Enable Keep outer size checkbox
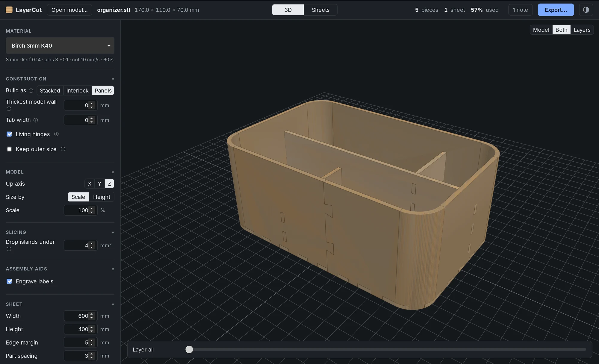The height and width of the screenshot is (364, 599). [9, 149]
